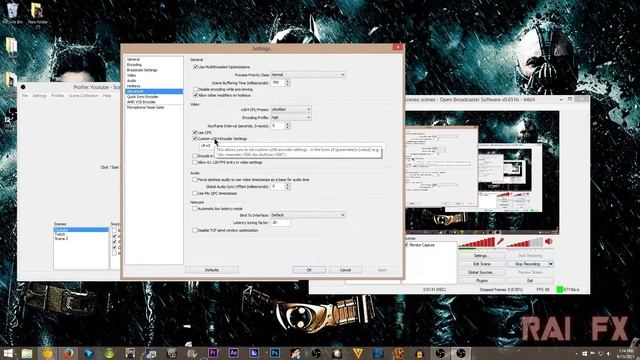Image resolution: width=640 pixels, height=360 pixels.
Task: Open File Explorer from the taskbar
Action: tap(27, 353)
